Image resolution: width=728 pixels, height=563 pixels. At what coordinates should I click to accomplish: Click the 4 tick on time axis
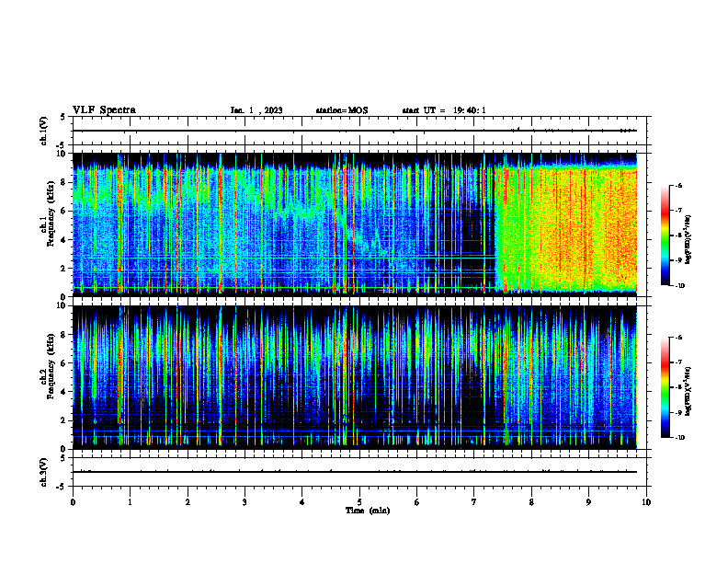tap(302, 502)
